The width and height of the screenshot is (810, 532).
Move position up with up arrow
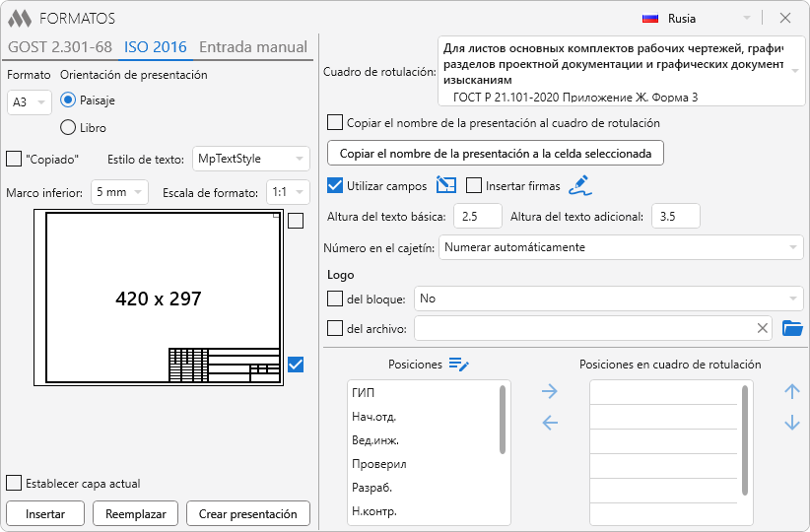791,392
